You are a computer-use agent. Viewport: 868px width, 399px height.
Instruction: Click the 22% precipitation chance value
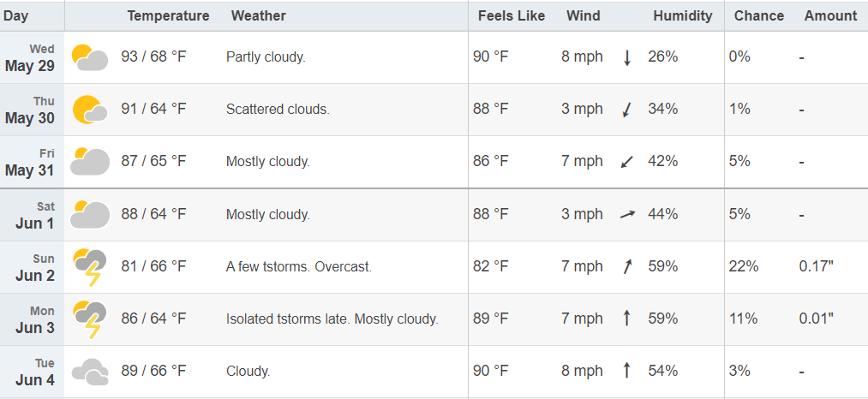(x=744, y=267)
